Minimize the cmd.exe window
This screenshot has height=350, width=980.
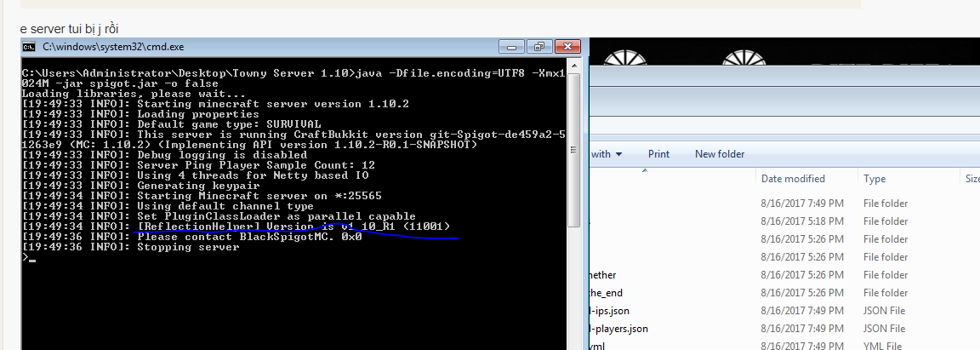(512, 46)
